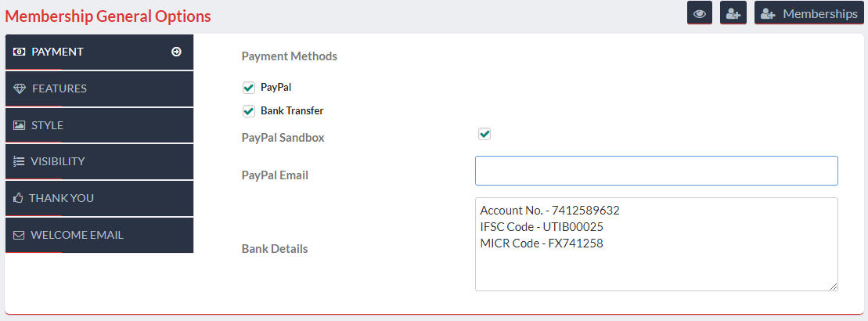The width and height of the screenshot is (868, 321).
Task: Click the list icon beside VISIBILITY
Action: [19, 161]
